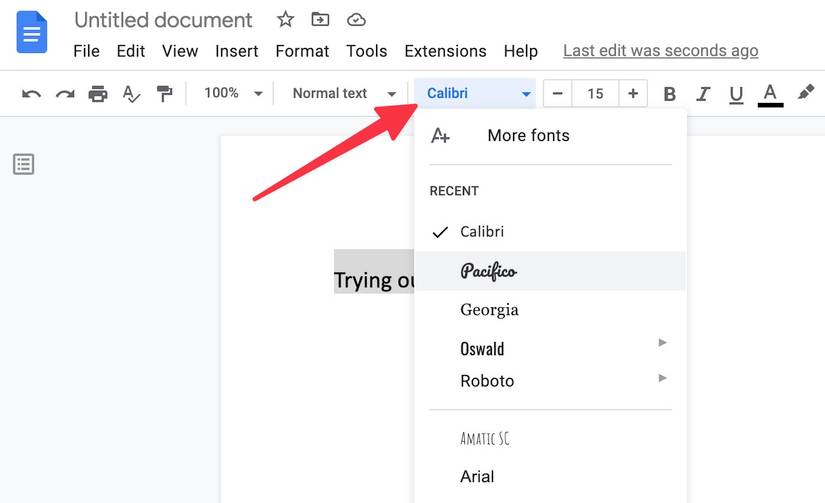Open the Help menu
825x503 pixels.
[x=520, y=51]
